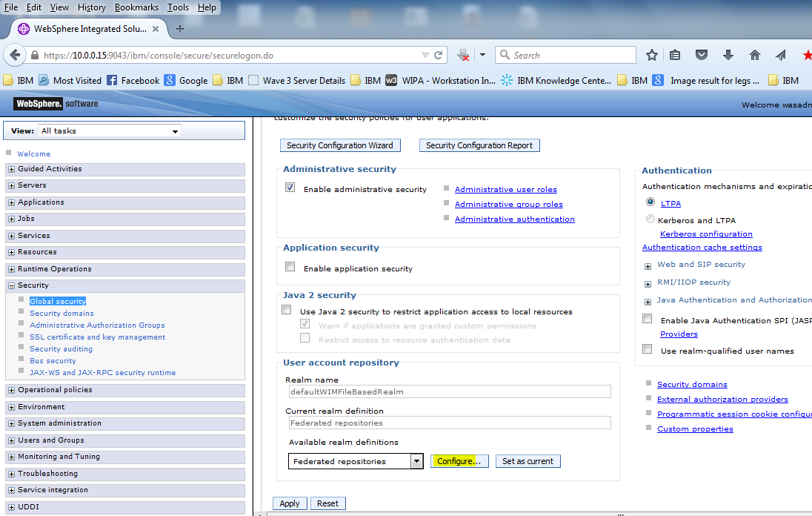Click the padlock icon in the address bar
This screenshot has height=516, width=812.
35,56
